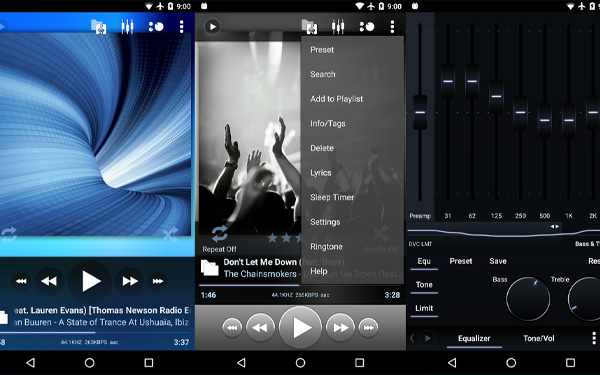Open equalizer icon in middle player toolbar

[x=338, y=26]
